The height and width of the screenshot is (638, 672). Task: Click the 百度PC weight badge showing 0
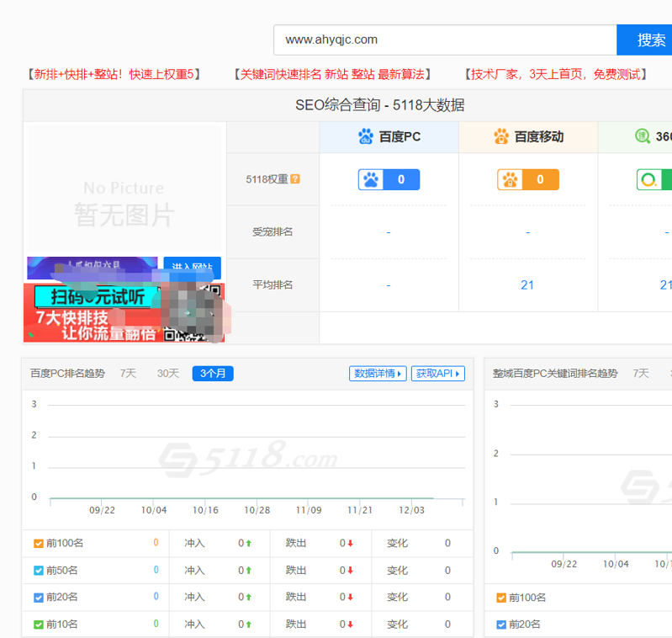point(389,179)
